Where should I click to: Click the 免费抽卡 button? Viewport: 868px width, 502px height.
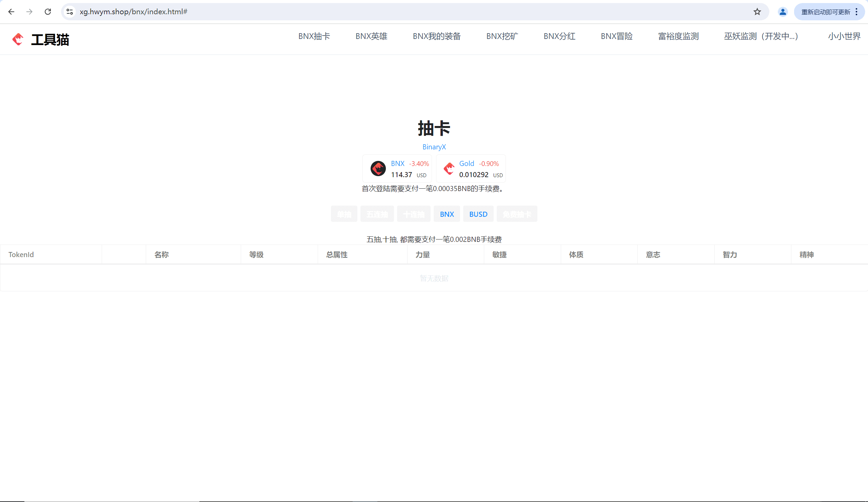[x=517, y=214]
